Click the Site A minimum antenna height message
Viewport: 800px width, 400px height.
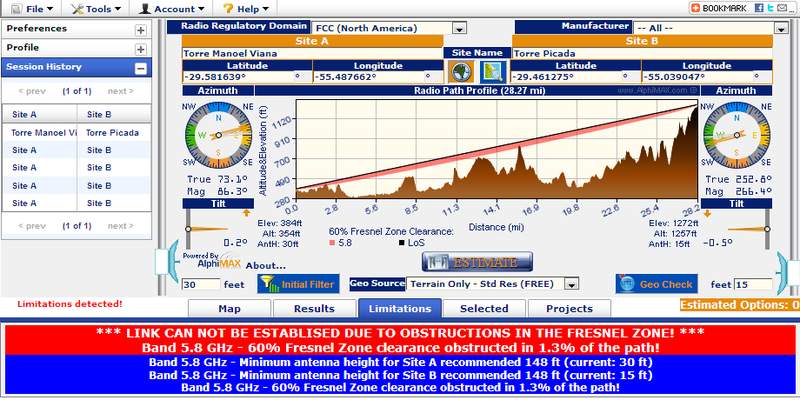click(401, 363)
